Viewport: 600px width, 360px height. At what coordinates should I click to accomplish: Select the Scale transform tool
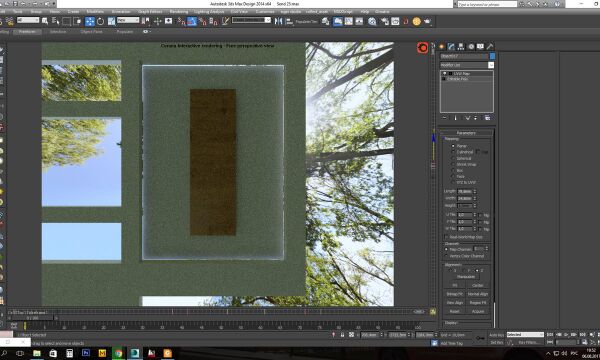111,21
